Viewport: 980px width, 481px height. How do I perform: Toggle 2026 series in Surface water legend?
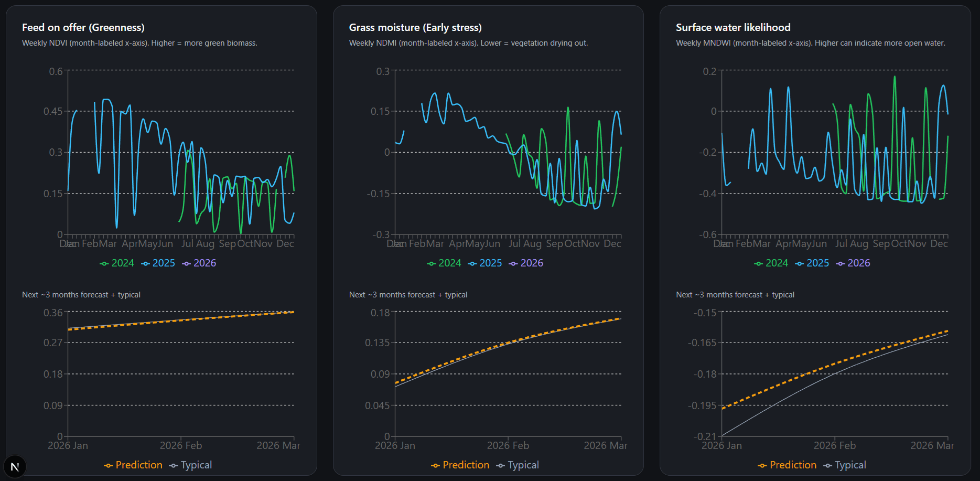coord(853,263)
